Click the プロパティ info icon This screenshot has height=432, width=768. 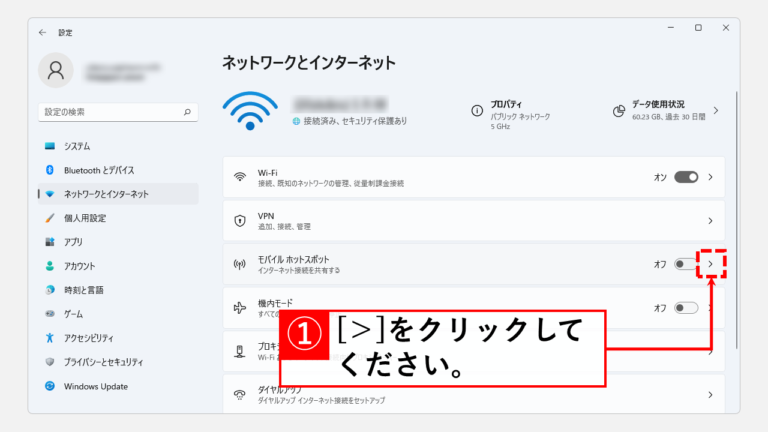[x=477, y=111]
